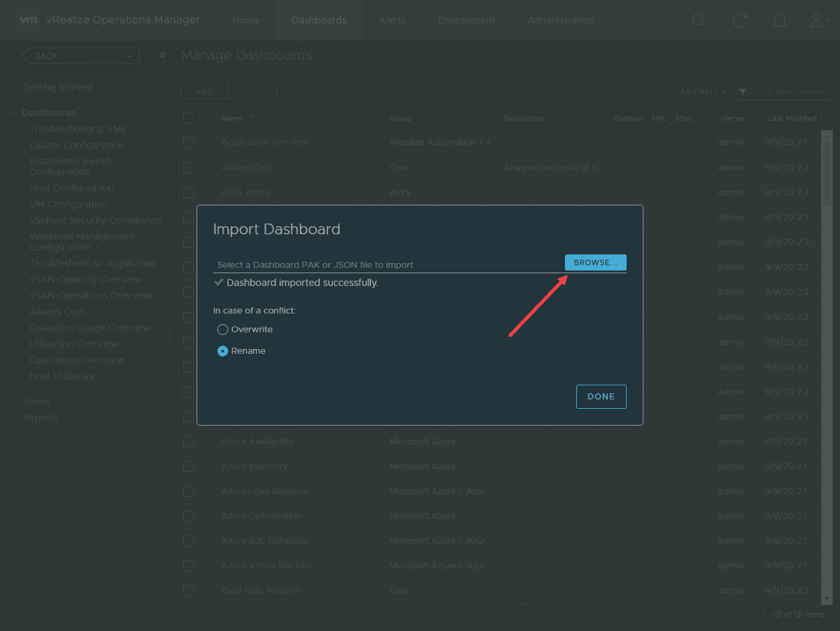Image resolution: width=840 pixels, height=631 pixels.
Task: Click the BROWSE button to pick a file
Action: click(595, 262)
